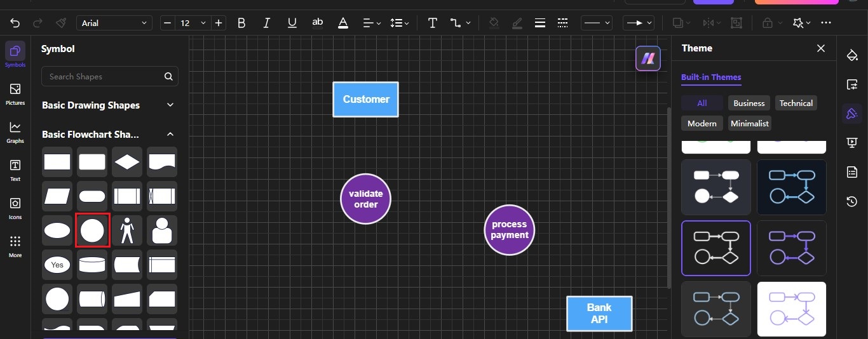Select the cylinder database shape
Image resolution: width=868 pixels, height=339 pixels.
coord(92,264)
